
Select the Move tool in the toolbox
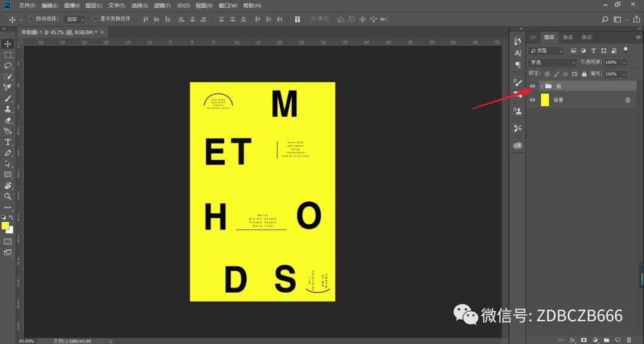[x=8, y=44]
